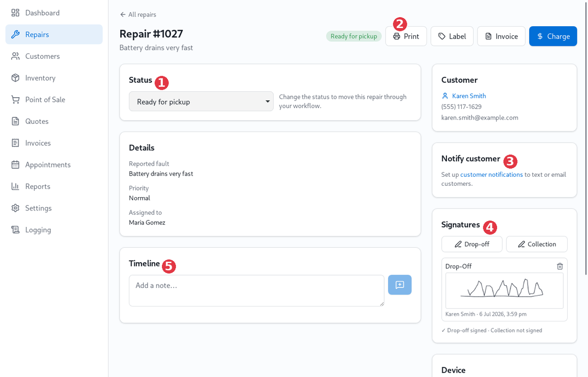Open Karen Smith's customer profile
Screen dimensions: 588x377
tap(469, 96)
